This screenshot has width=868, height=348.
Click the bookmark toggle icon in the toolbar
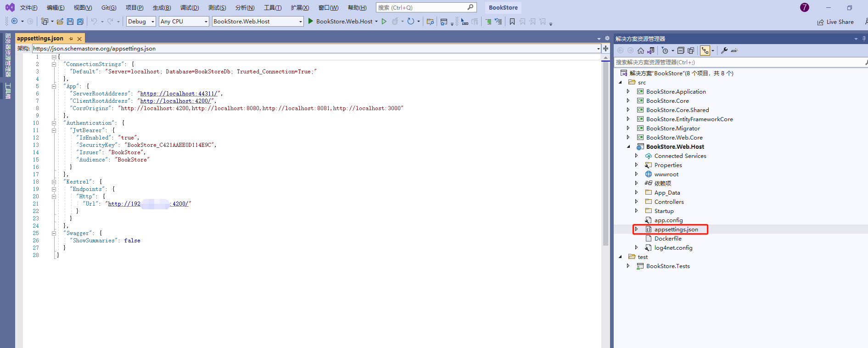point(512,21)
